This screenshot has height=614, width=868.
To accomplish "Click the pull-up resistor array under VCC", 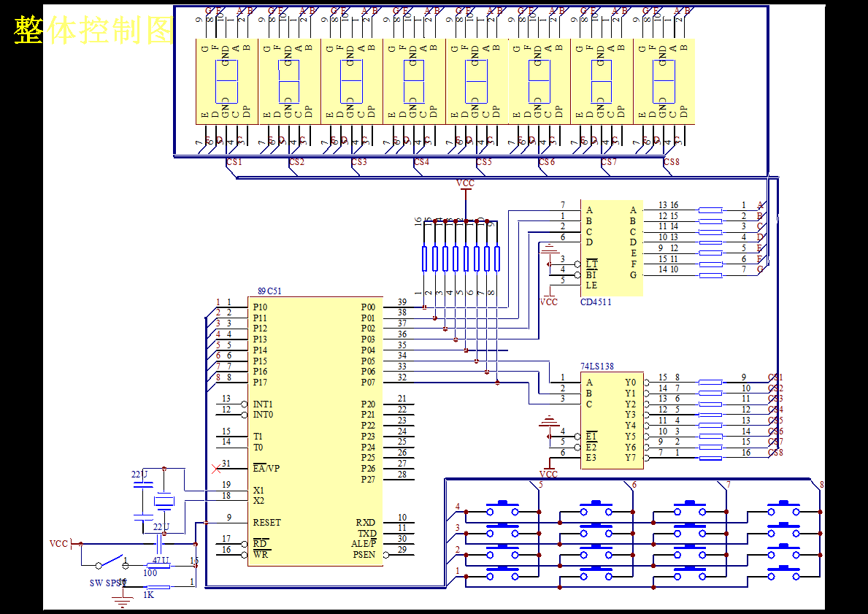I will (x=461, y=258).
